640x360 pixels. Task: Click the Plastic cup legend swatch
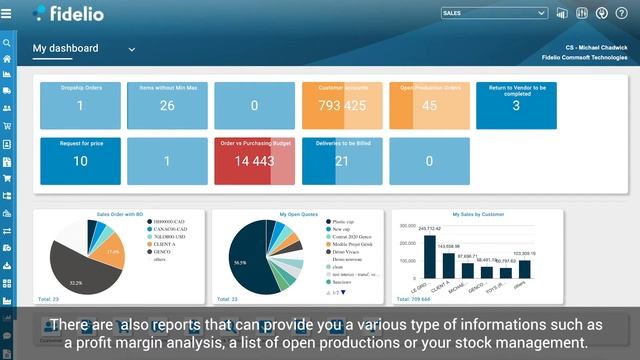[328, 222]
